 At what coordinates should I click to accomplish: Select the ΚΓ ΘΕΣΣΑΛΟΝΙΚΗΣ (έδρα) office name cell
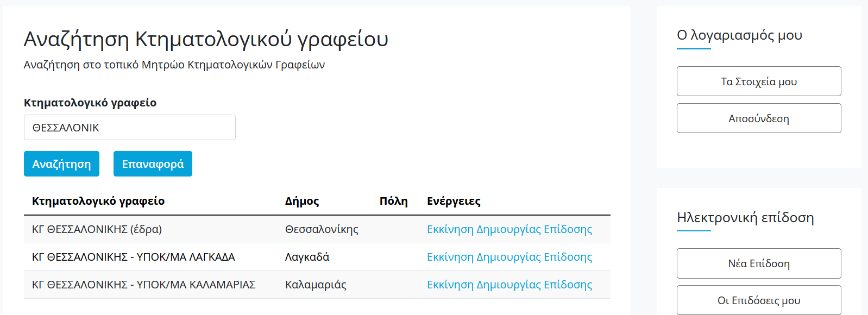(x=97, y=229)
